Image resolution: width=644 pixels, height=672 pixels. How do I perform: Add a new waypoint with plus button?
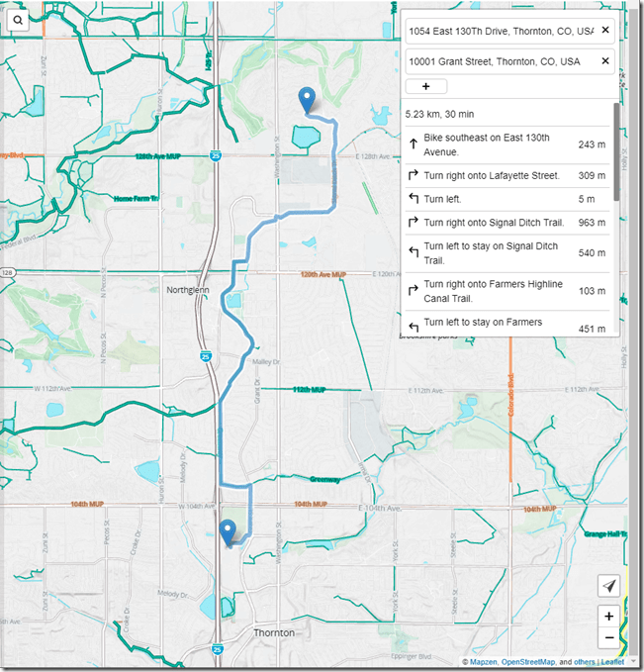pos(426,87)
